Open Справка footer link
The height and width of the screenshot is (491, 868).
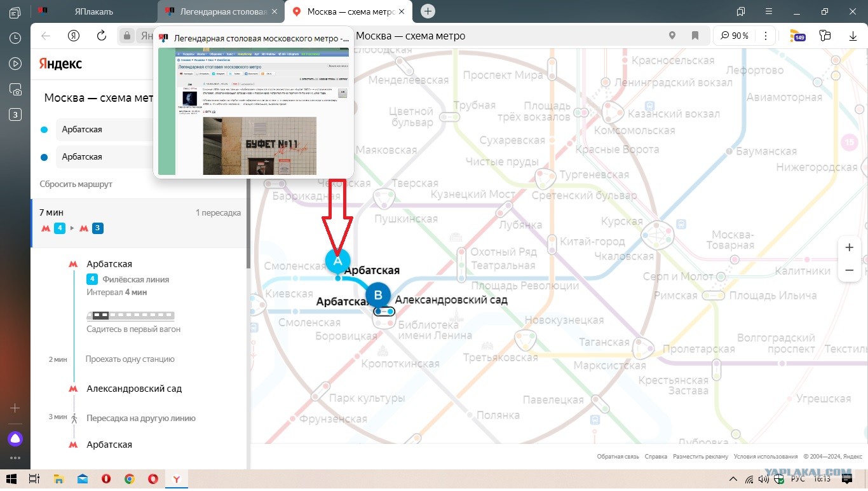point(656,457)
